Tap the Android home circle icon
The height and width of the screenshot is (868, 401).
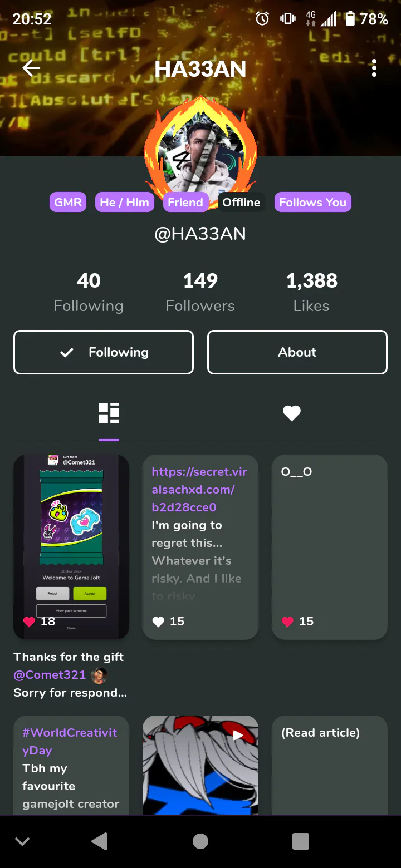[200, 841]
